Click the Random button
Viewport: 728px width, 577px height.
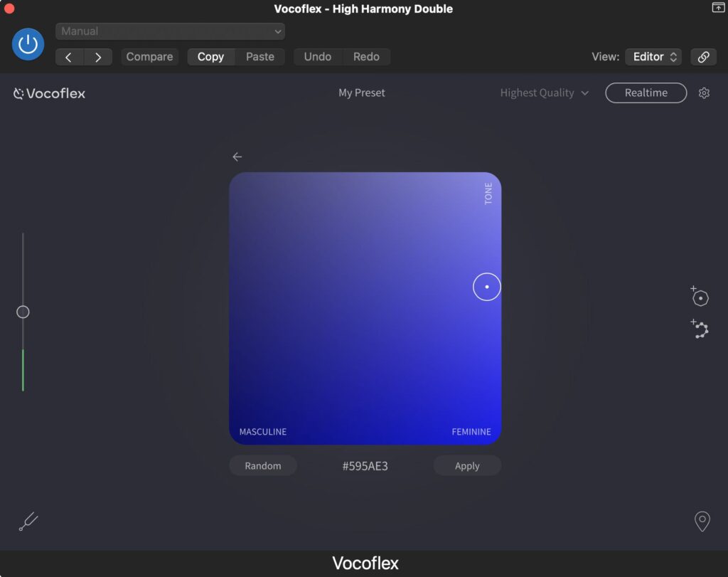click(262, 466)
